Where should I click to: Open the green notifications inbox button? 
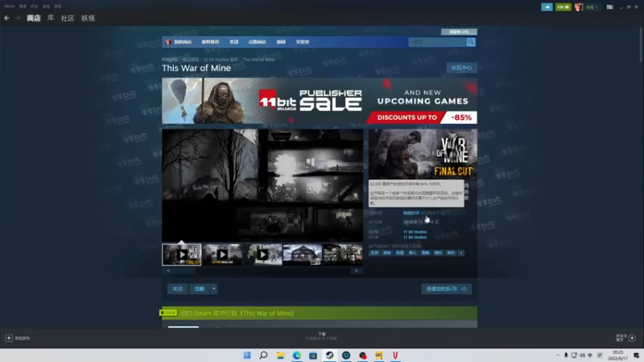[563, 7]
